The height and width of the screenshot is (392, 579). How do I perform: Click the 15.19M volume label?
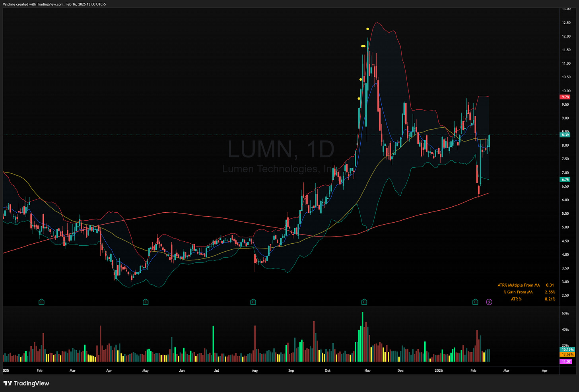[x=567, y=349]
